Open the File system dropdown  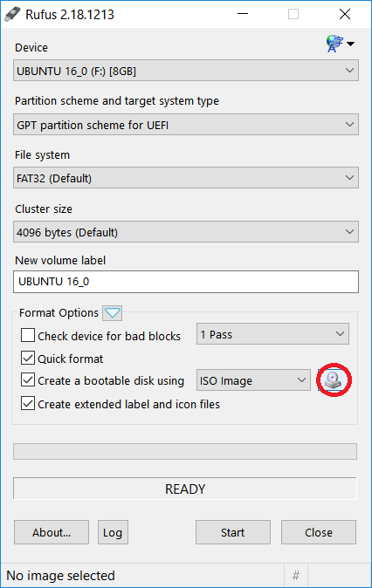[186, 178]
